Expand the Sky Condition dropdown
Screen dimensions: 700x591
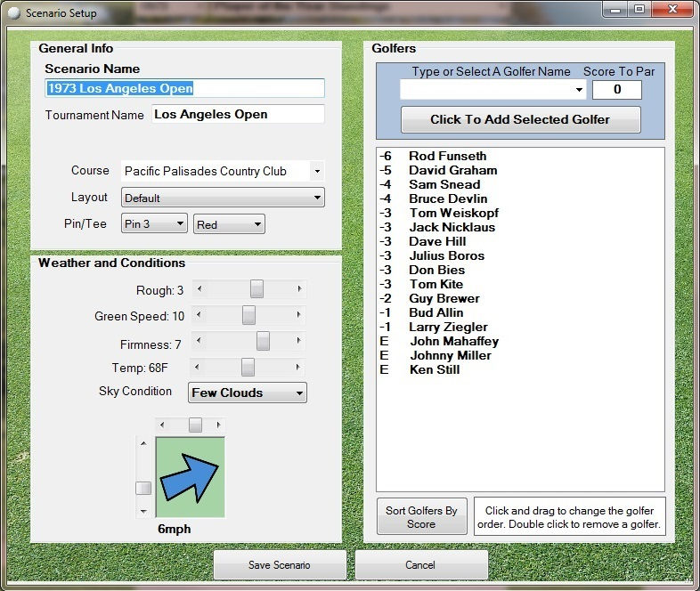coord(299,393)
